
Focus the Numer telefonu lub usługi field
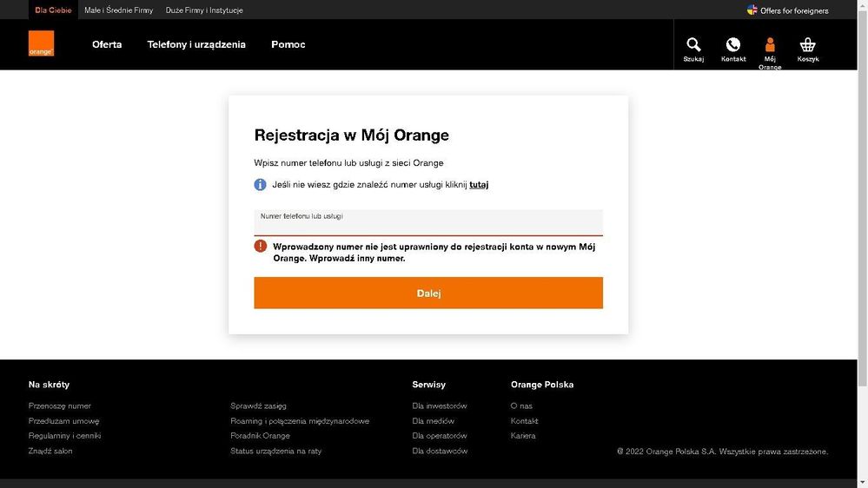tap(427, 224)
